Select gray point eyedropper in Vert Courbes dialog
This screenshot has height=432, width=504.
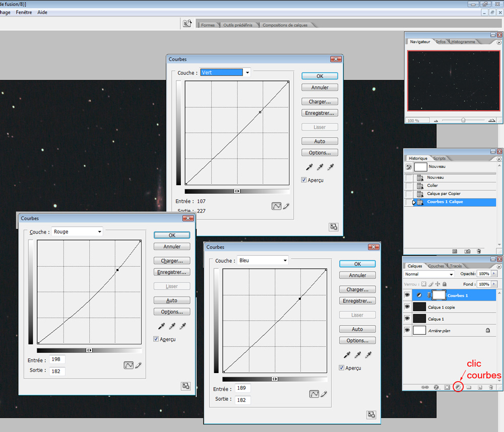coord(320,167)
